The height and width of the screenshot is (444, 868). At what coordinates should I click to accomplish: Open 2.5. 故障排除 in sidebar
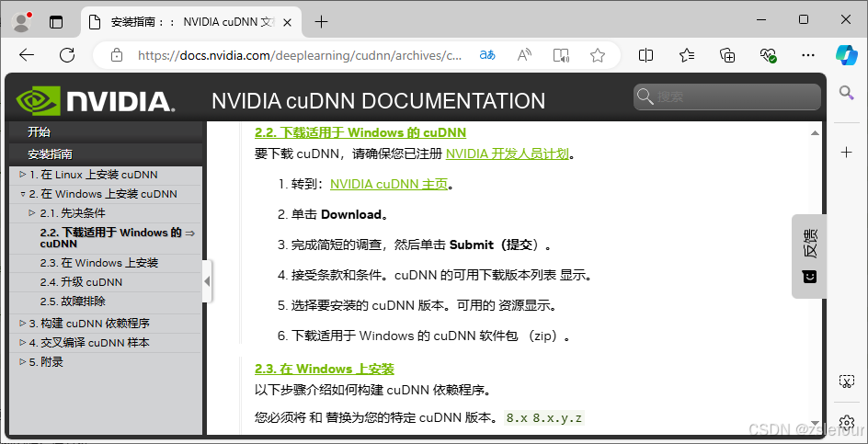pos(73,302)
